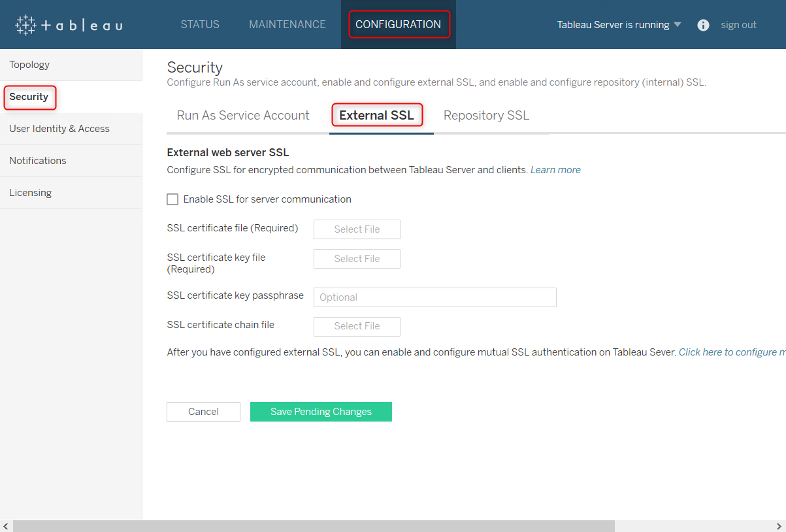786x532 pixels.
Task: Open Licensing from the sidebar
Action: pos(30,192)
